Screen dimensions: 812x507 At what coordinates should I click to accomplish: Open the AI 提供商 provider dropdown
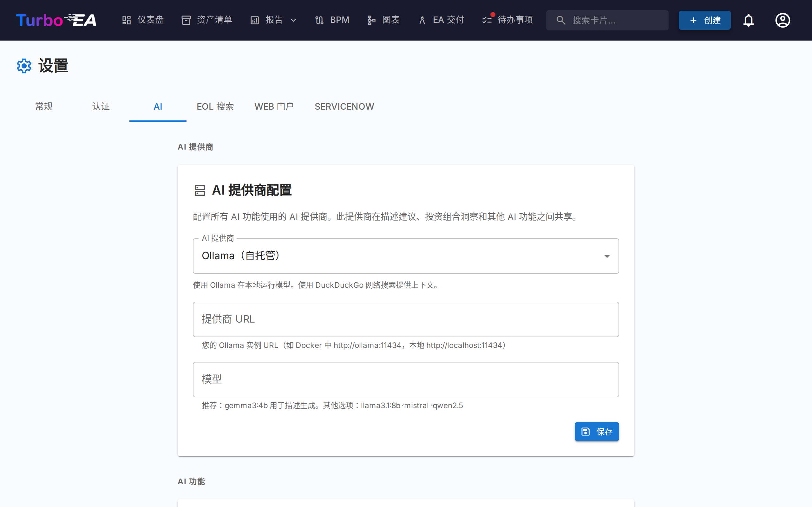(x=405, y=256)
